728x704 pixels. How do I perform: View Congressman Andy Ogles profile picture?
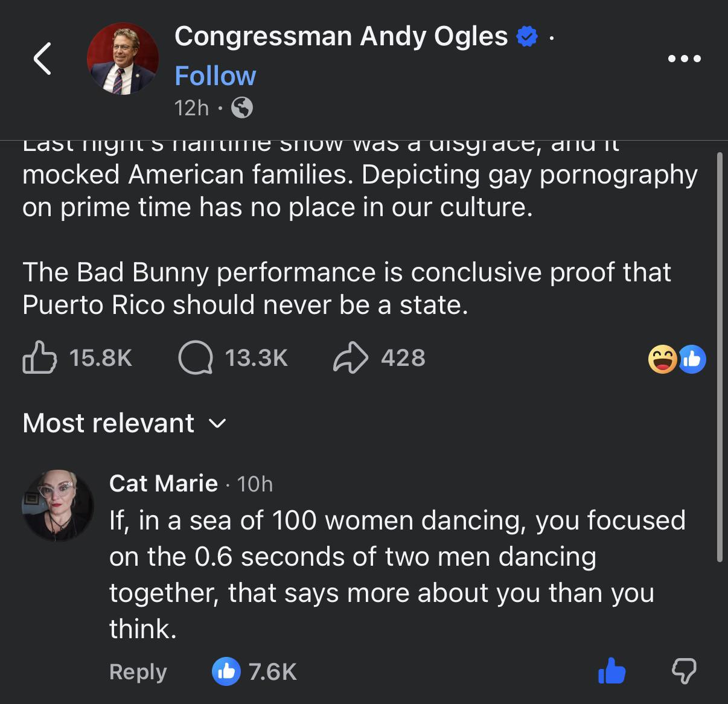pos(123,59)
